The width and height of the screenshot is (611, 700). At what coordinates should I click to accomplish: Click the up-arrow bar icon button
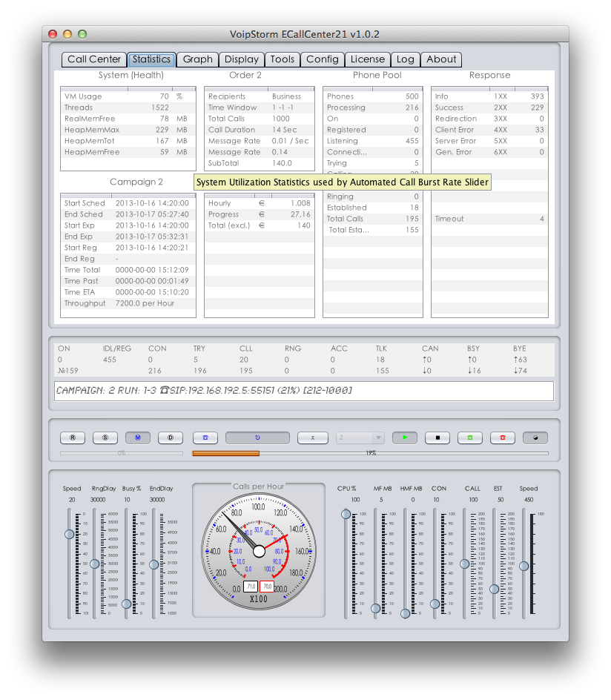tap(313, 438)
